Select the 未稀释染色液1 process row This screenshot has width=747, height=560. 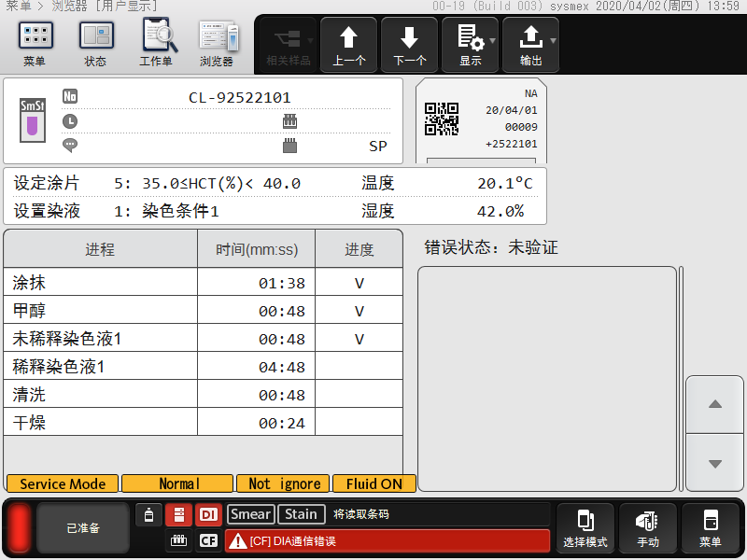pos(203,339)
